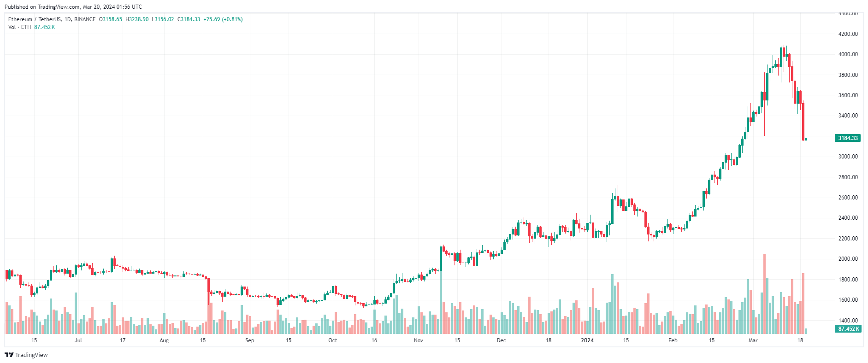Select the Feb date label
The height and width of the screenshot is (363, 868).
tap(673, 340)
